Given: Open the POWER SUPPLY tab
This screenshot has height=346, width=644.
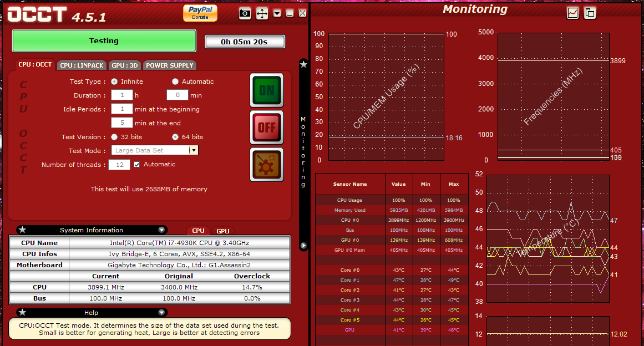Looking at the screenshot, I should coord(170,65).
